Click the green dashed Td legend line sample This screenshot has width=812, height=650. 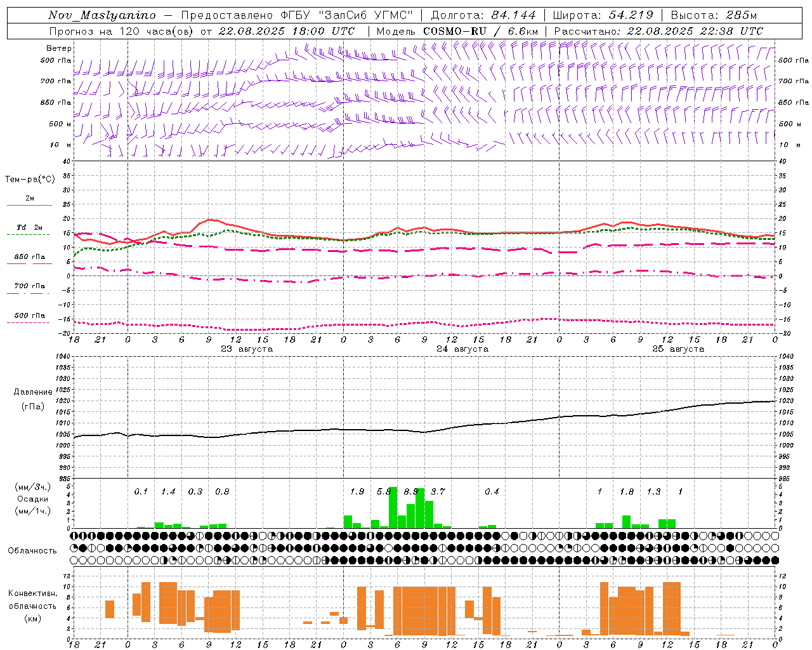point(29,234)
